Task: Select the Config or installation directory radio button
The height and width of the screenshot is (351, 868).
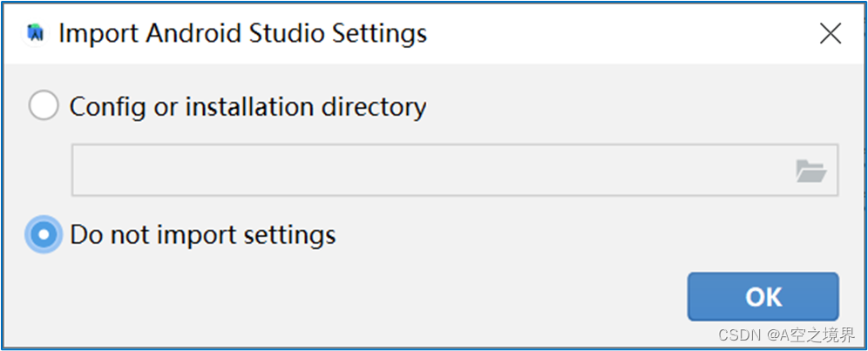Action: coord(44,105)
